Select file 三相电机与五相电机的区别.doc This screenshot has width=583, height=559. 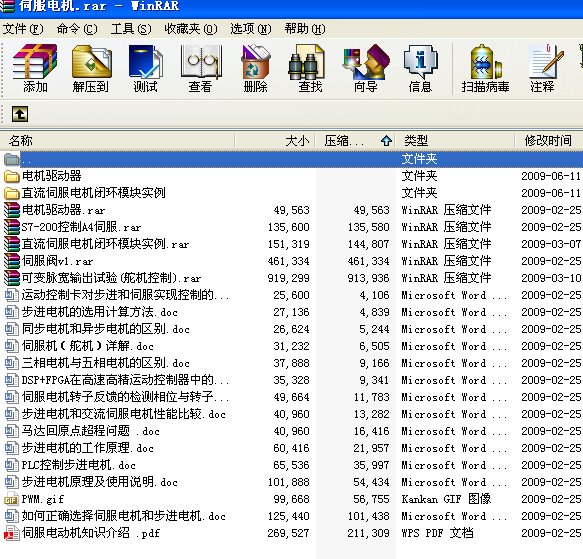pyautogui.click(x=105, y=363)
